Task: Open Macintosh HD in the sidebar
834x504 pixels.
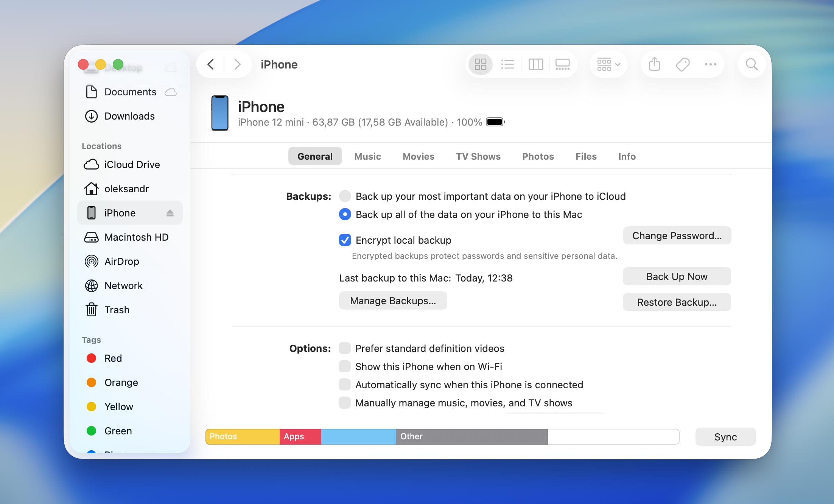Action: coord(130,237)
